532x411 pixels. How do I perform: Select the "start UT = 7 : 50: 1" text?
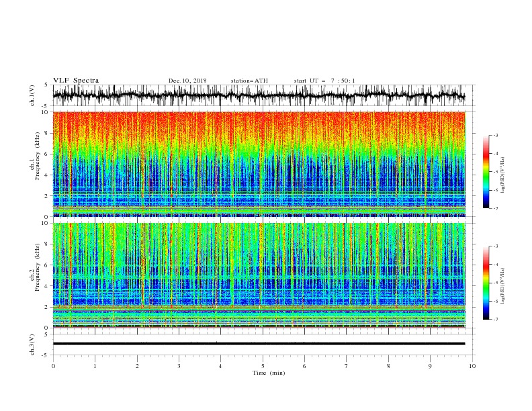(x=324, y=81)
